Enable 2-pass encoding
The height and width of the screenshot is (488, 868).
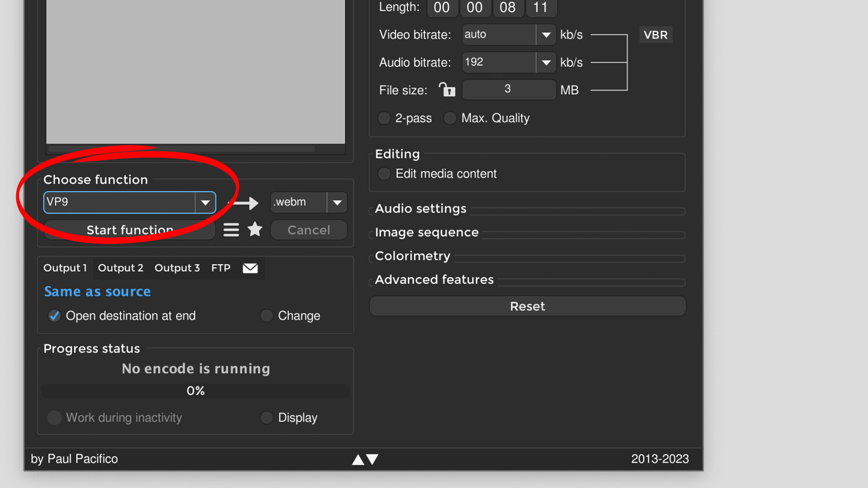click(x=384, y=118)
